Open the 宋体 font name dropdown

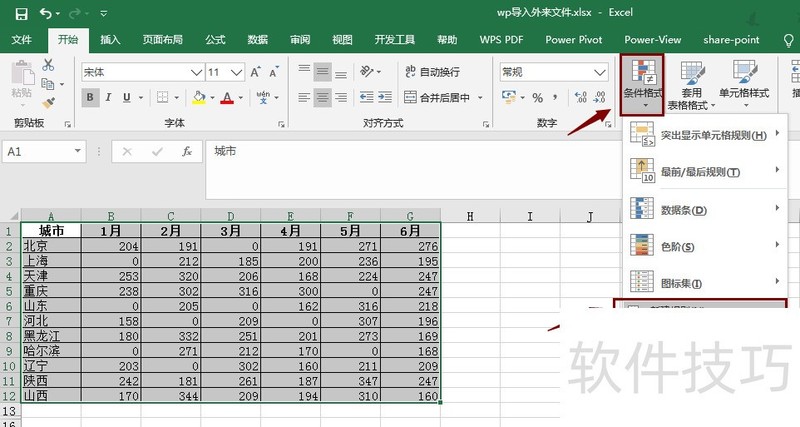click(196, 72)
